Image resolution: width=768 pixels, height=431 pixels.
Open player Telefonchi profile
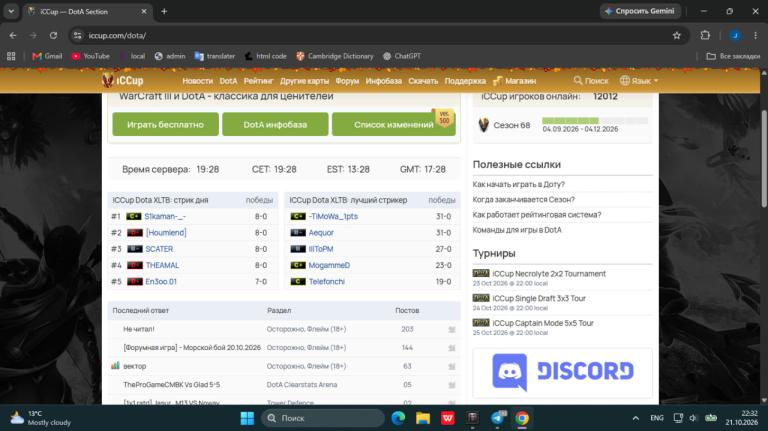327,282
